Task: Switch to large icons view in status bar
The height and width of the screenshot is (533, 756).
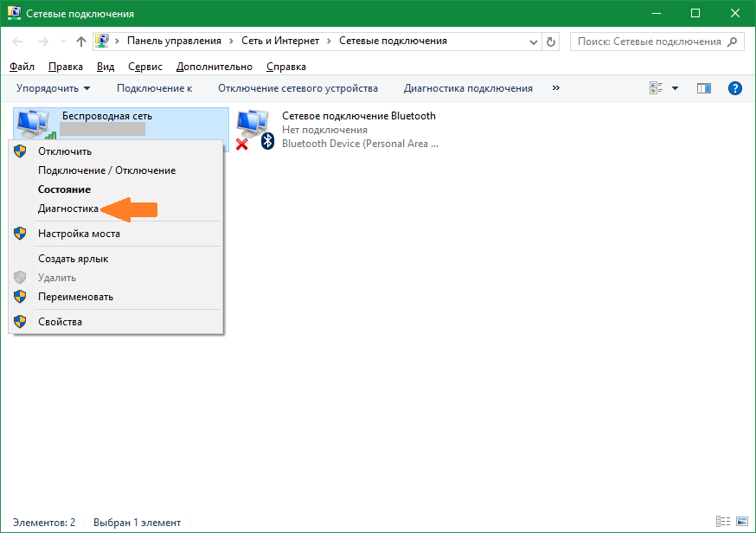Action: coord(740,522)
